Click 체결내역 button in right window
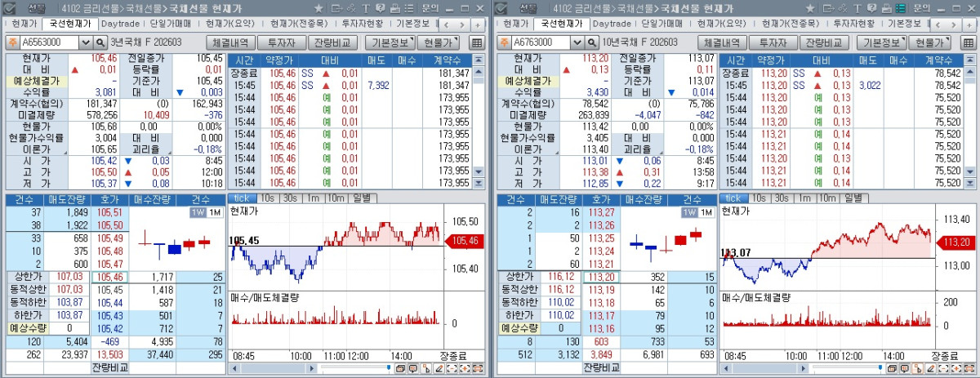The height and width of the screenshot is (378, 980). [724, 42]
